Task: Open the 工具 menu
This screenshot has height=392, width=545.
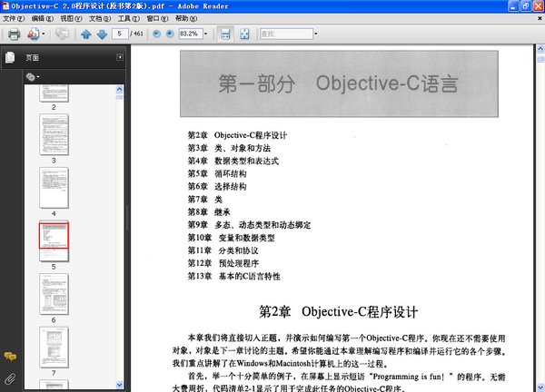Action: (129, 18)
